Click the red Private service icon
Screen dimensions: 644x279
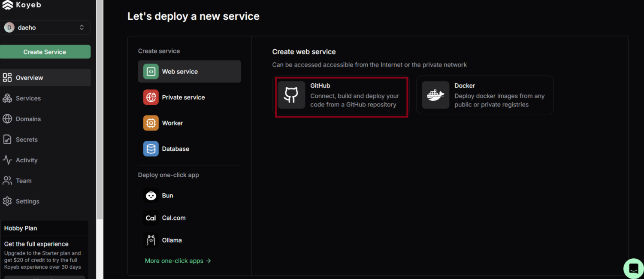tap(151, 97)
